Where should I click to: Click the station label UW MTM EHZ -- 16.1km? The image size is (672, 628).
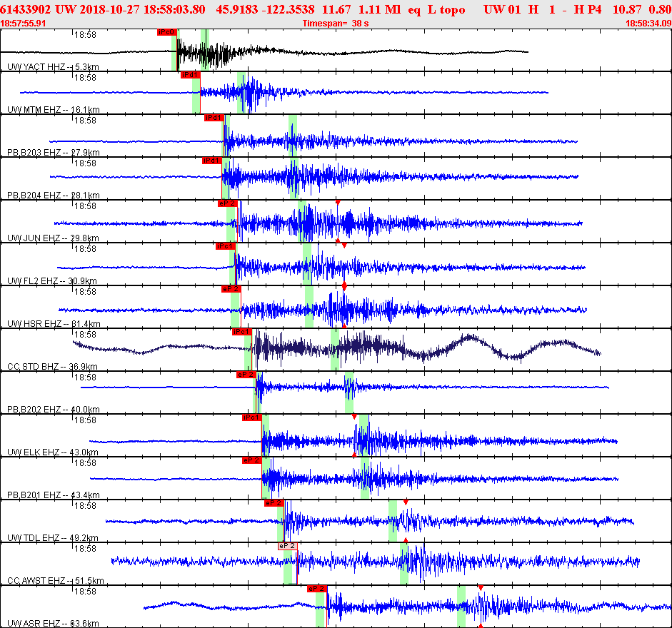(x=54, y=110)
